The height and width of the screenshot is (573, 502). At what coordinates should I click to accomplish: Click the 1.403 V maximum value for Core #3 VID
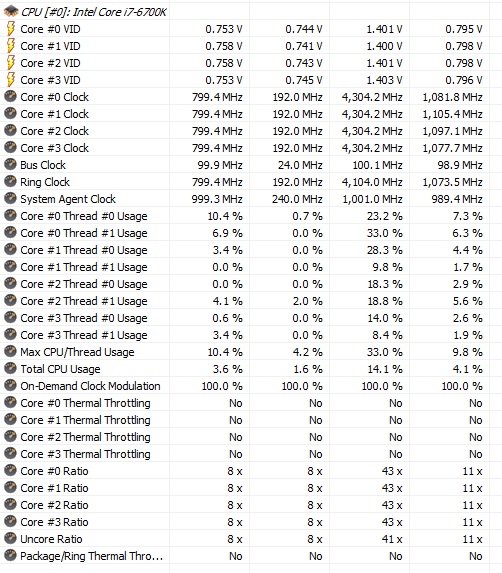[x=384, y=80]
